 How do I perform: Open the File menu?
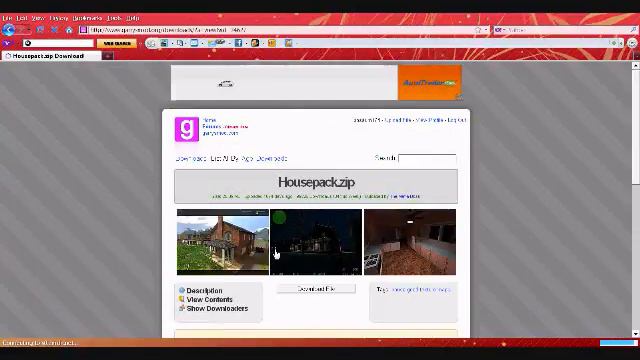[x=7, y=18]
